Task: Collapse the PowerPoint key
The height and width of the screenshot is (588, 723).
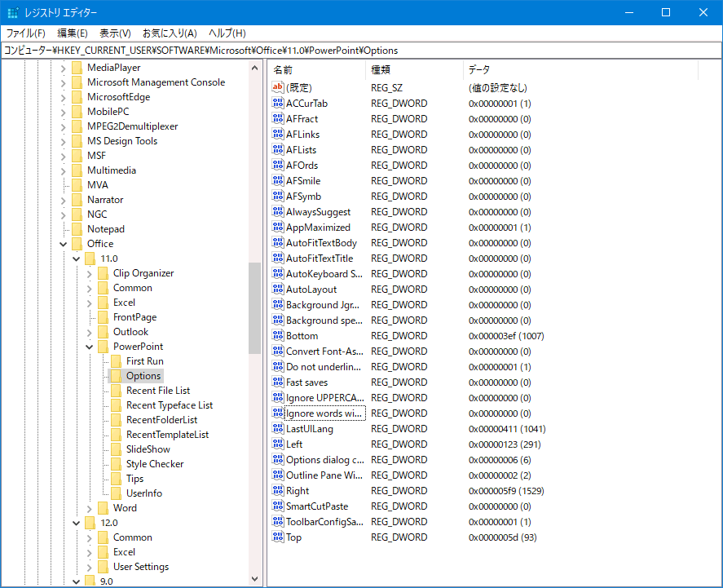Action: (90, 347)
